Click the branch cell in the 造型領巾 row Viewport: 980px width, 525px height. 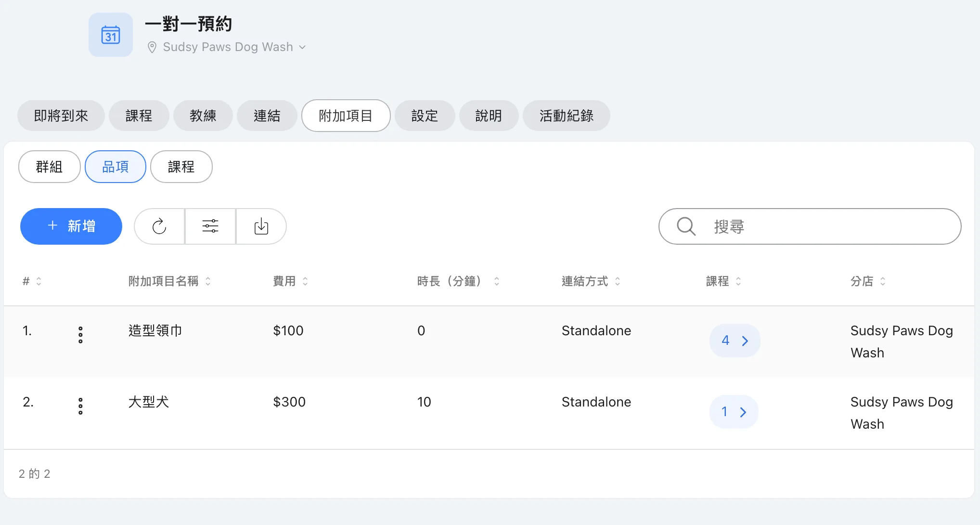pyautogui.click(x=902, y=341)
